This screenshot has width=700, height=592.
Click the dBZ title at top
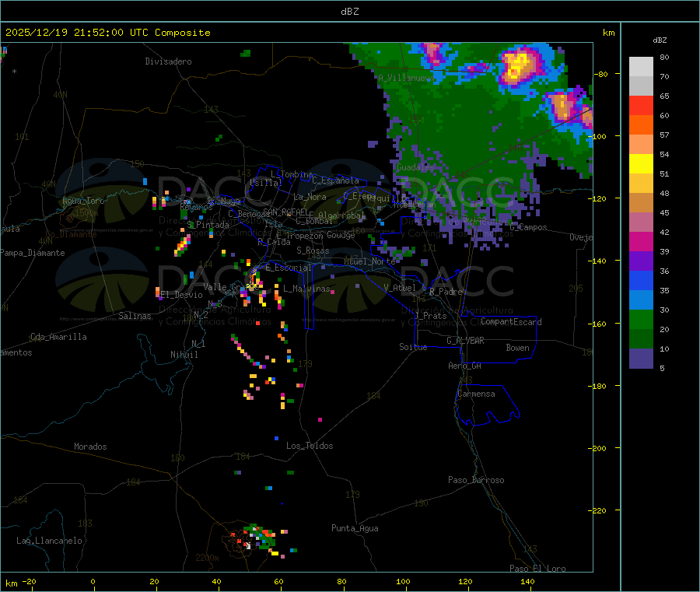pos(349,12)
